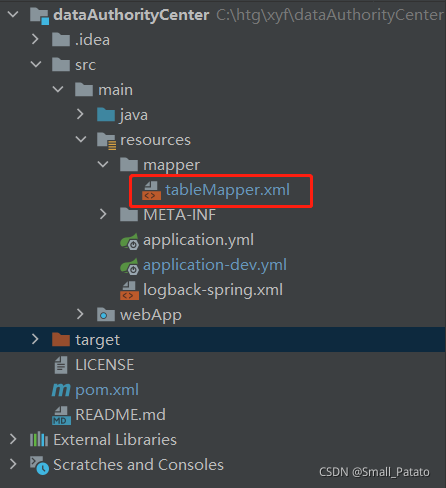The height and width of the screenshot is (488, 446).
Task: Click the dataAuthorityCenter module folder icon
Action: tap(39, 16)
